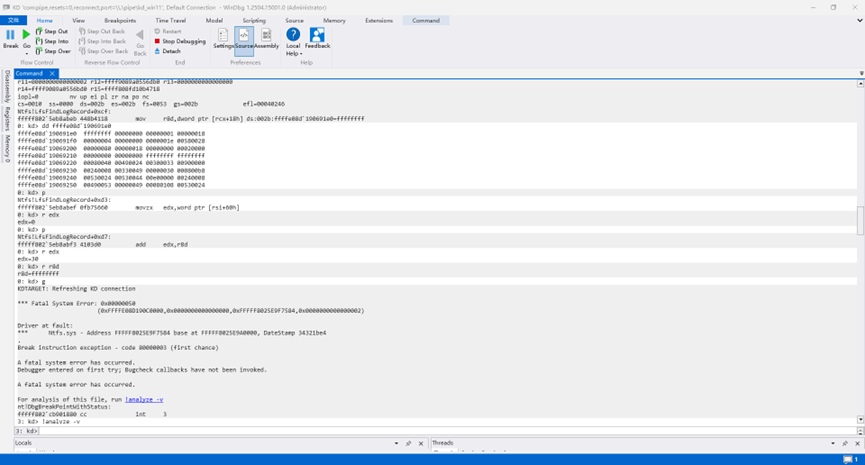The height and width of the screenshot is (465, 865).
Task: Click the command output scroll up arrow
Action: 860,84
